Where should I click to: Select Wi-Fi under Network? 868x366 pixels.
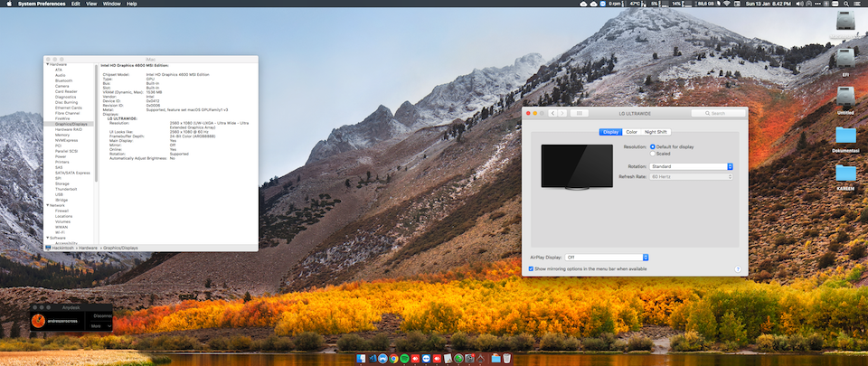tap(60, 232)
